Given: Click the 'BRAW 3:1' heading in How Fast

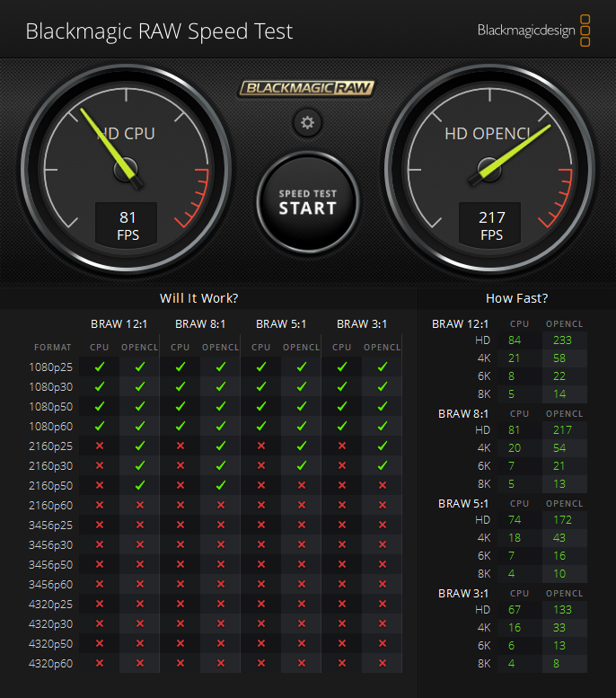Looking at the screenshot, I should (462, 594).
